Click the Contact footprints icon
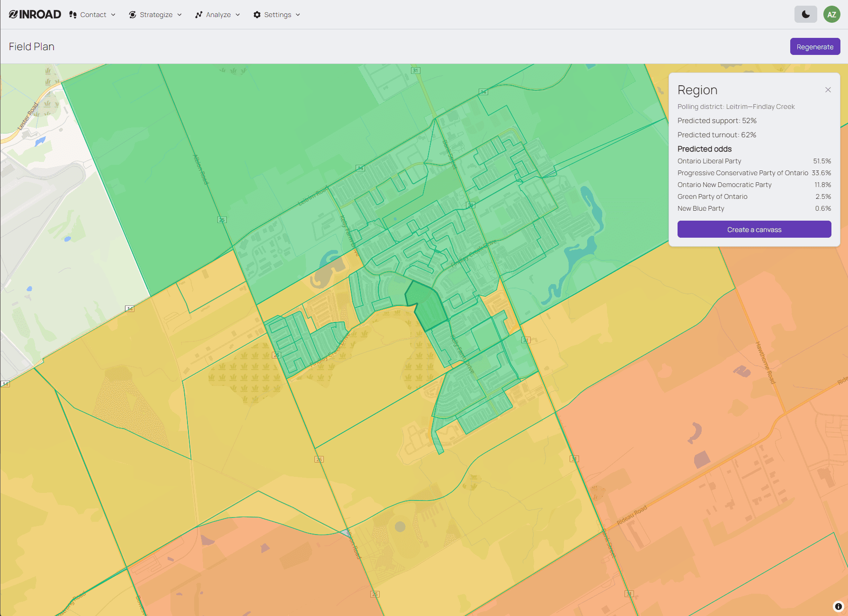 (73, 15)
